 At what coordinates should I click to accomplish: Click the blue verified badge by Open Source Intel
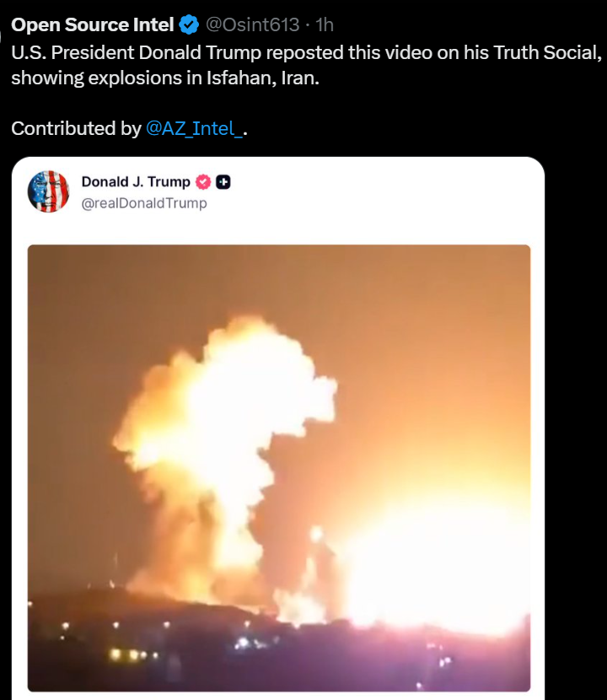click(x=189, y=24)
